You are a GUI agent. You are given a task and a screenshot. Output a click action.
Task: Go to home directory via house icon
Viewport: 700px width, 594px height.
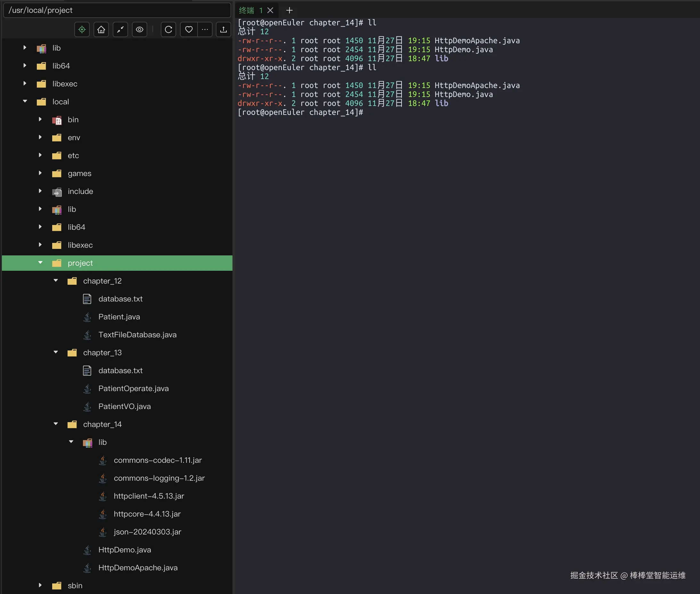101,30
